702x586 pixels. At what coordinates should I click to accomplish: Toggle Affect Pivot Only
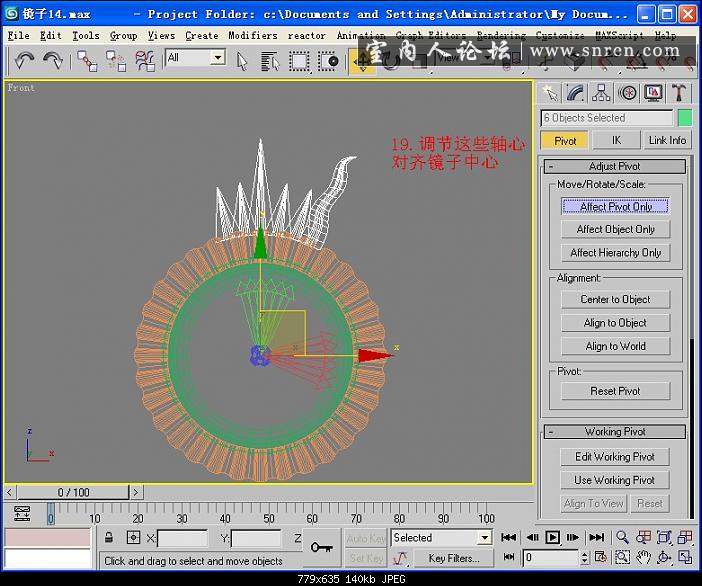pos(615,206)
